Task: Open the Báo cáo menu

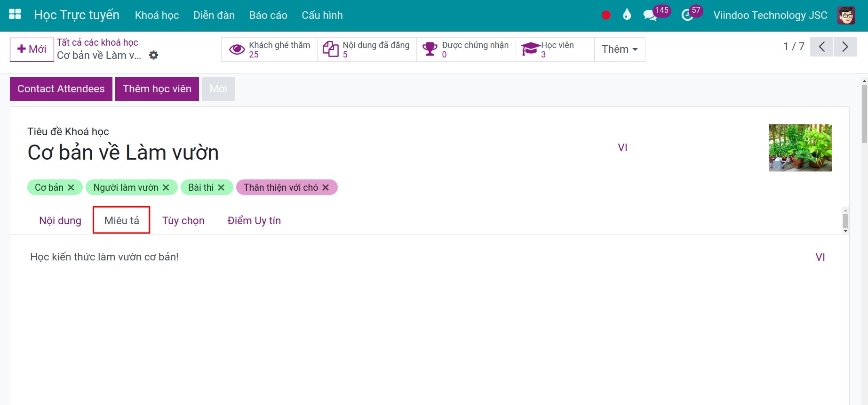Action: pos(268,15)
